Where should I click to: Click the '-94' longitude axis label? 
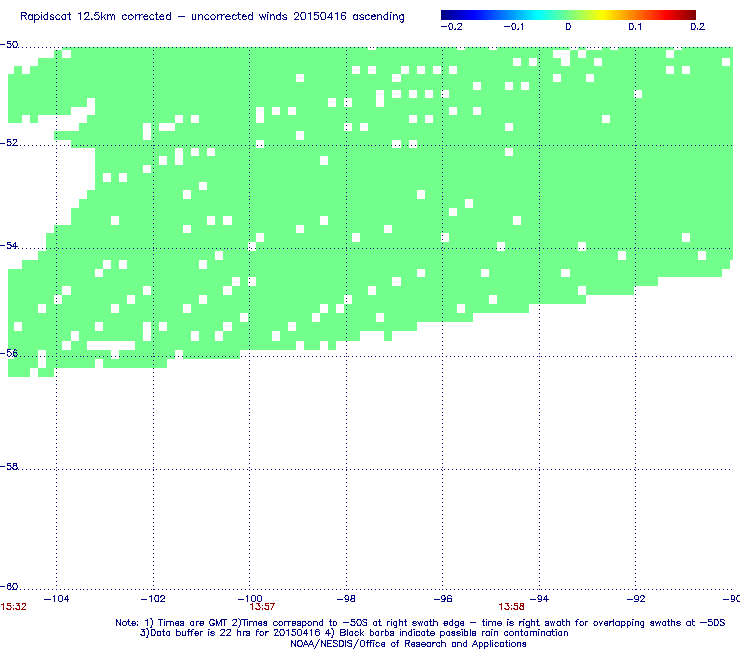pyautogui.click(x=539, y=599)
